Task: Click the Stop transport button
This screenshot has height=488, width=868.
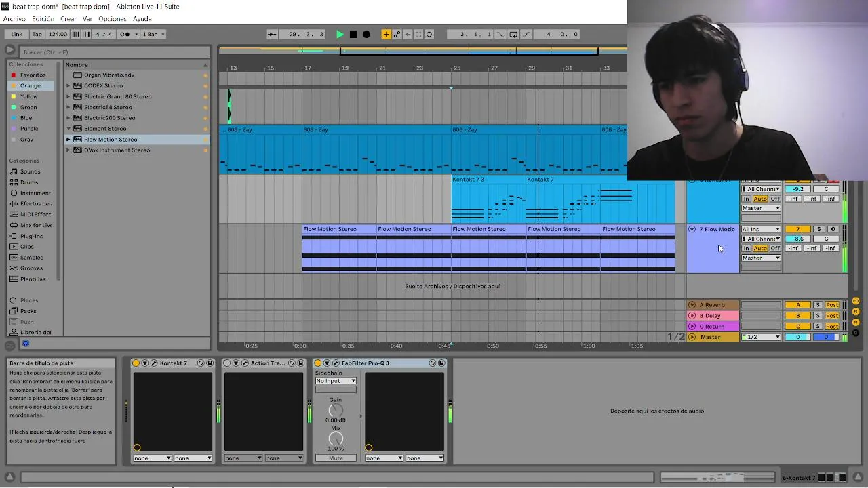Action: (353, 34)
